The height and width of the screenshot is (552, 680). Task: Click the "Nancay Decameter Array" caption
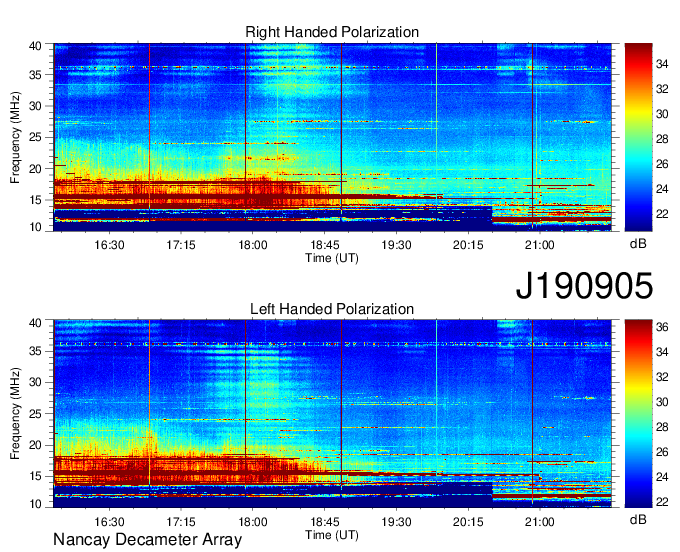(x=147, y=540)
